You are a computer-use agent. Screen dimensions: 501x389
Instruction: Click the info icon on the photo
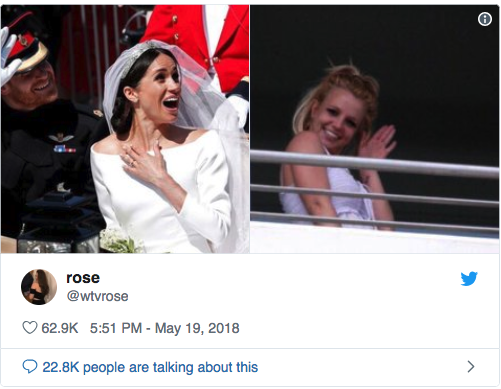point(485,19)
